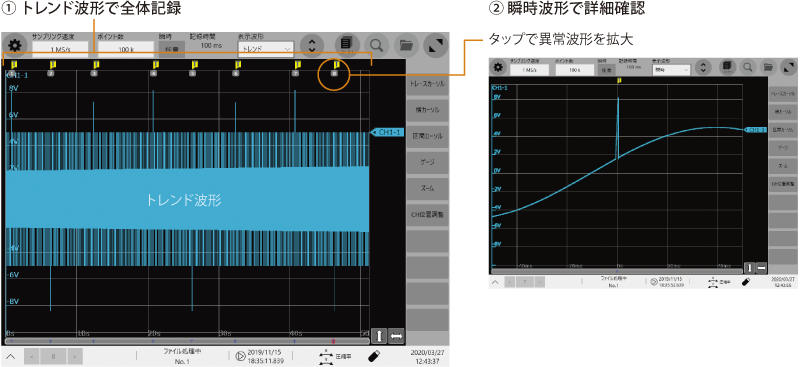
Task: Expand the bottom-left caret in left status bar
Action: 10,356
